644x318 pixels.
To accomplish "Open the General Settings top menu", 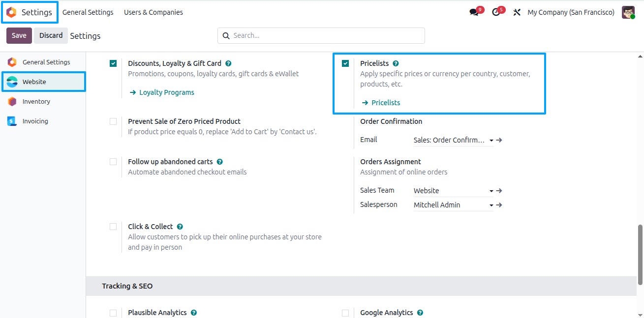I will point(88,12).
